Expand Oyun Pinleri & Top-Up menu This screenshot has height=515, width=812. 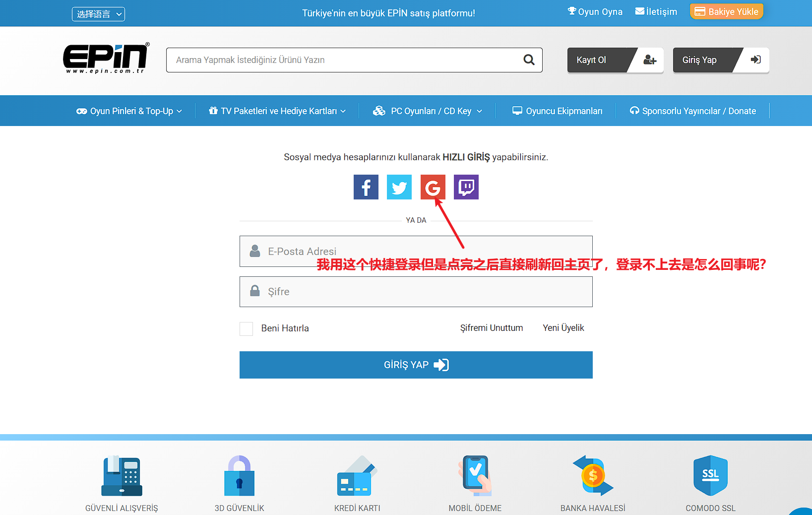[129, 111]
